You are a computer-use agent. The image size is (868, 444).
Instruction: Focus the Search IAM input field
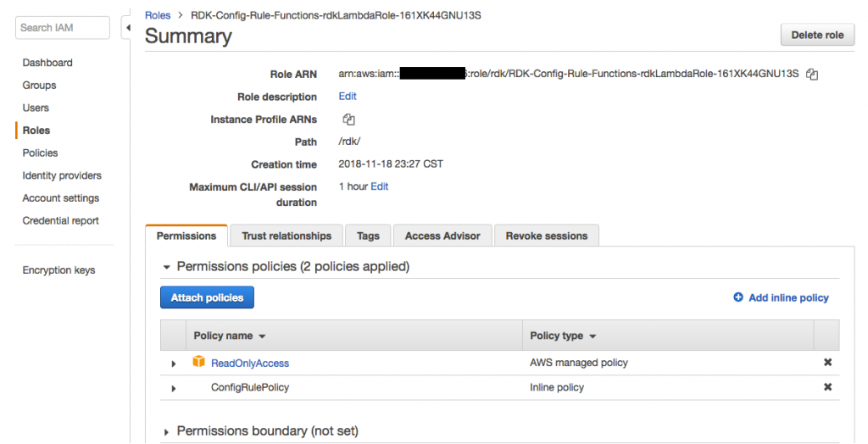(x=63, y=28)
